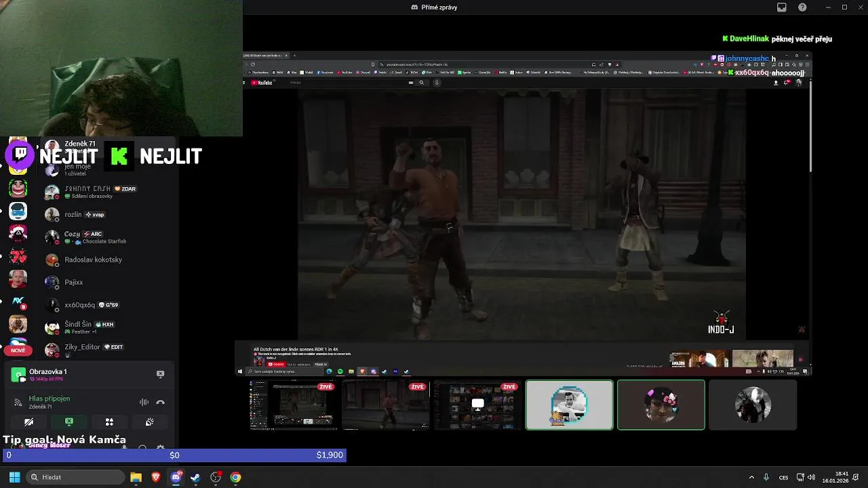Click the Voice connected 'Hlas připojen' label
The image size is (868, 488).
tap(49, 399)
